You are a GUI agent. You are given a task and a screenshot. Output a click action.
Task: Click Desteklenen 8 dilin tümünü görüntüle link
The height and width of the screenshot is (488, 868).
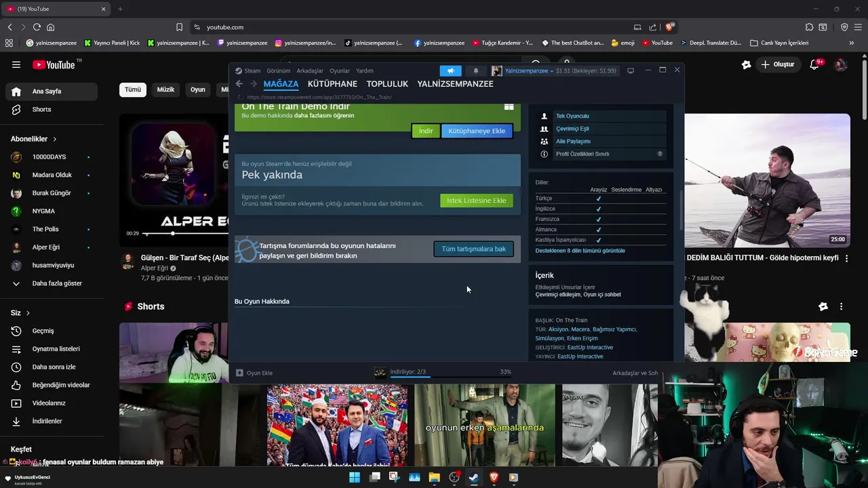pos(580,251)
